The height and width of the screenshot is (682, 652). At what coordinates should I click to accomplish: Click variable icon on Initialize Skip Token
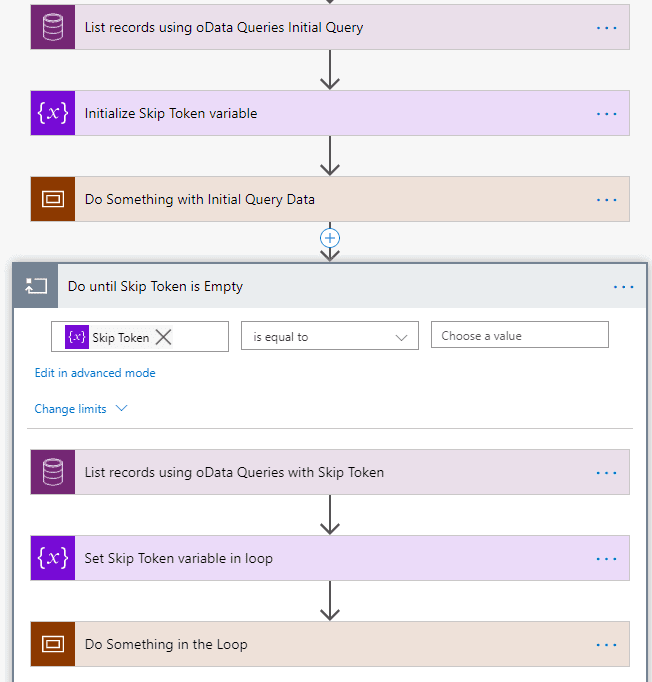(53, 113)
